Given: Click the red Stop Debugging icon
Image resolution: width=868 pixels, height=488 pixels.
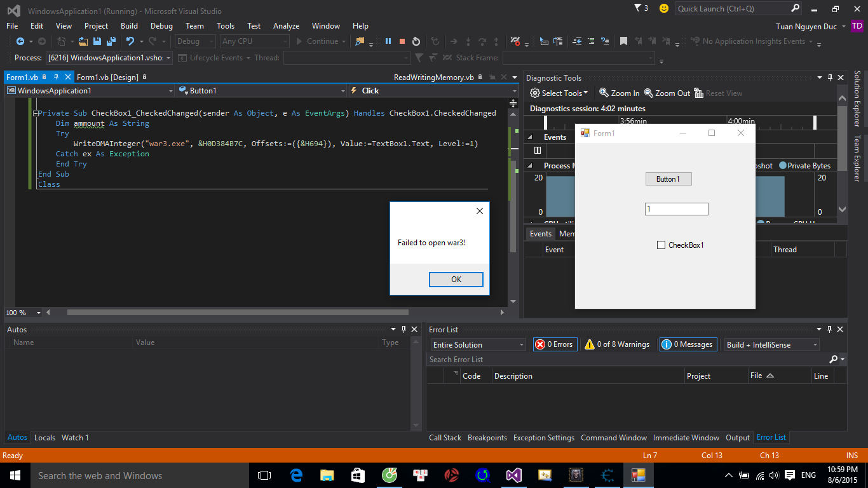Looking at the screenshot, I should pyautogui.click(x=402, y=41).
